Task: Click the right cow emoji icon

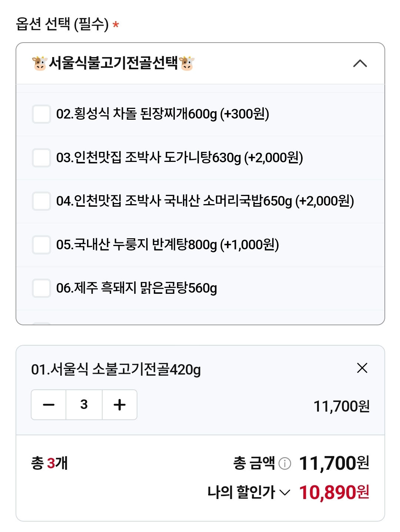Action: pos(187,63)
